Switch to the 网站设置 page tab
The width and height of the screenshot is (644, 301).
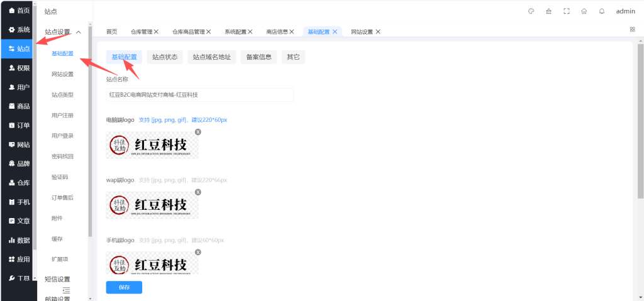(362, 31)
